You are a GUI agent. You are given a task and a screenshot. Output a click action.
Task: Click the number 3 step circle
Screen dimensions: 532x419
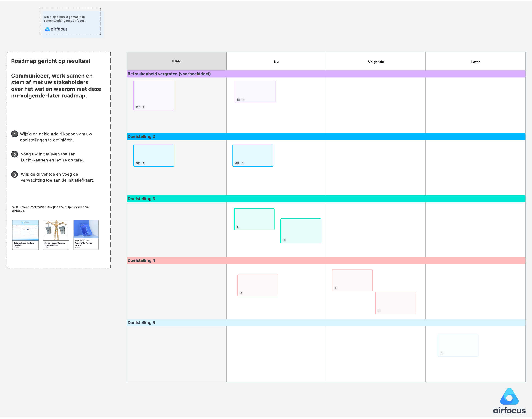point(14,175)
